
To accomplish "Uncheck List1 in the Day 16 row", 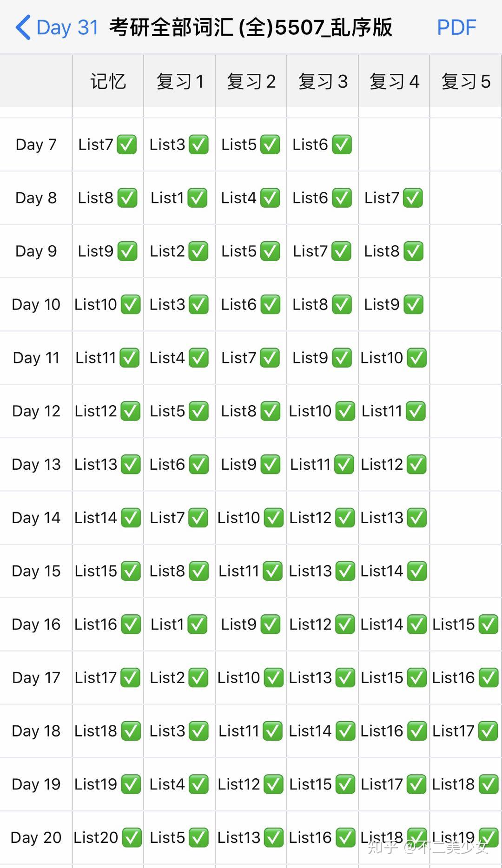I will point(198,625).
